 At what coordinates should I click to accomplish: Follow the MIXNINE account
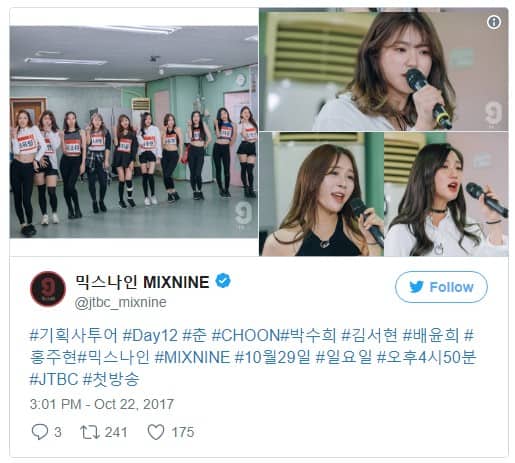pos(441,287)
